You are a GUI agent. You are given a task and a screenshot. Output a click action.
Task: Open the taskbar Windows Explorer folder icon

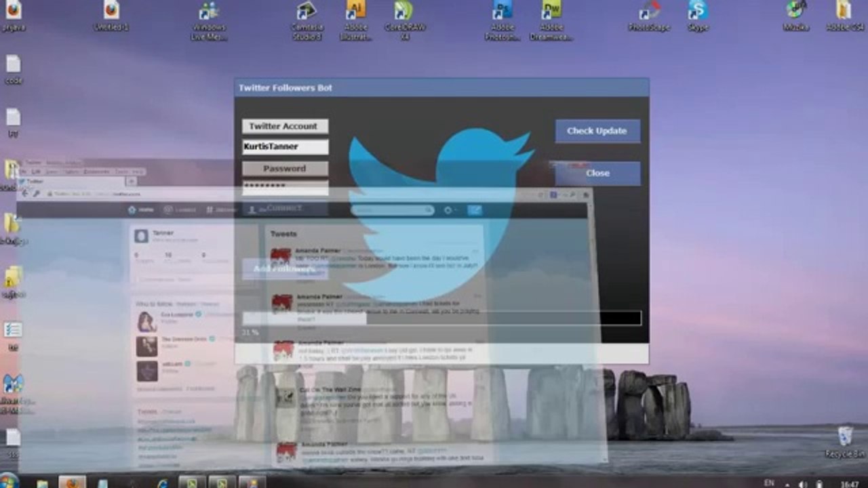tap(43, 483)
